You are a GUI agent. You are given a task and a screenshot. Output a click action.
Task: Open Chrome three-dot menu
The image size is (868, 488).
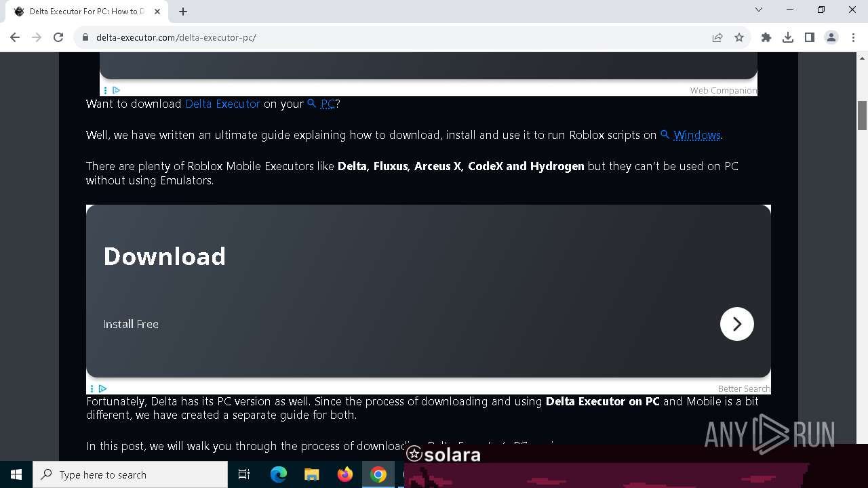pos(853,37)
